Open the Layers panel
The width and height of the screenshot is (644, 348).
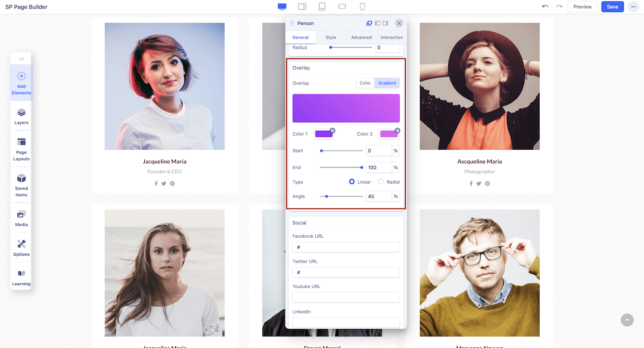click(x=21, y=116)
